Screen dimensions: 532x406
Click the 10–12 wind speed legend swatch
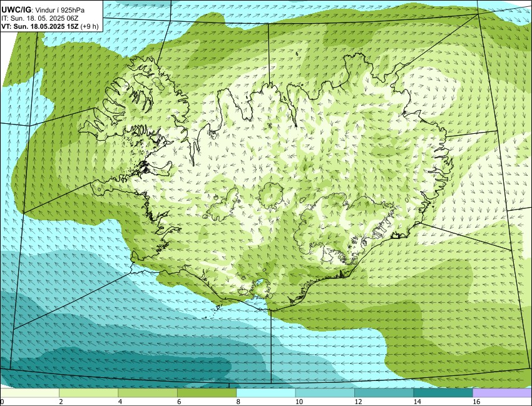tap(325, 393)
